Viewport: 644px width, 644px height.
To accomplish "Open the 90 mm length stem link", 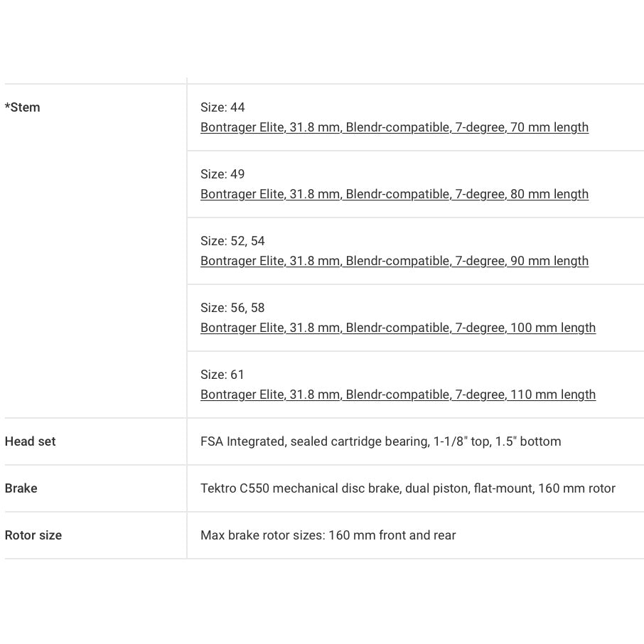I will click(x=395, y=261).
